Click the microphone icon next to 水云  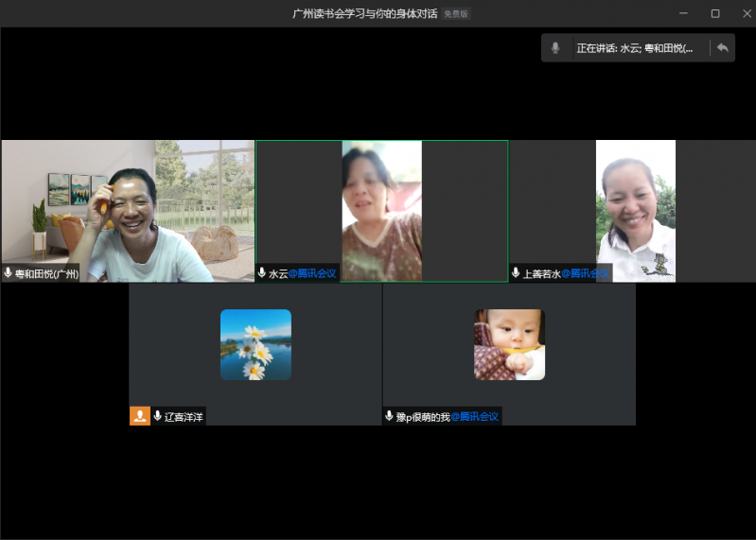pyautogui.click(x=262, y=273)
